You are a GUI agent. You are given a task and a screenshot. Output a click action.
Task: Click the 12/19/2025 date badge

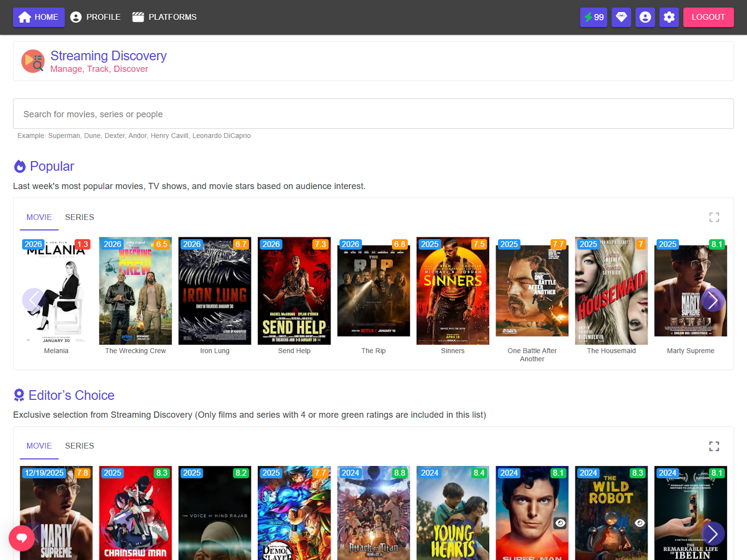(x=44, y=473)
